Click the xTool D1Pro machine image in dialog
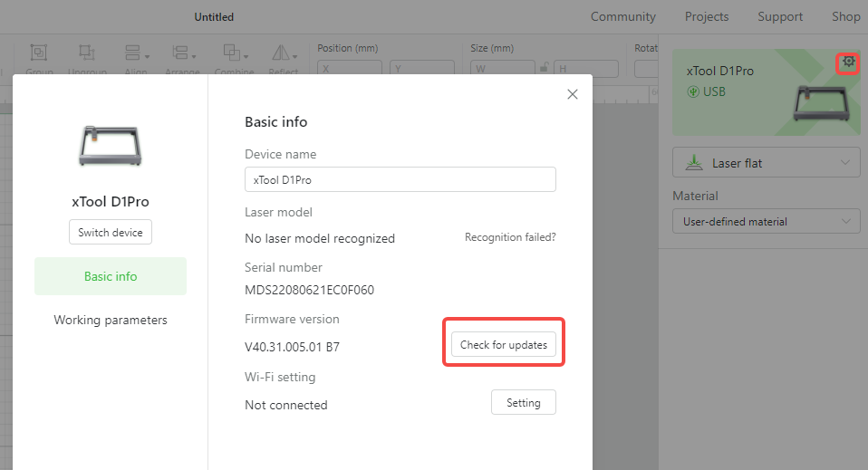 (x=111, y=146)
